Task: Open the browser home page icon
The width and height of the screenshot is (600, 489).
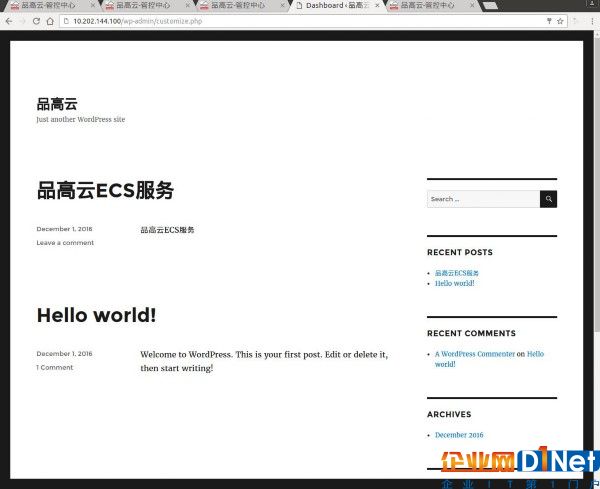Action: tap(50, 21)
